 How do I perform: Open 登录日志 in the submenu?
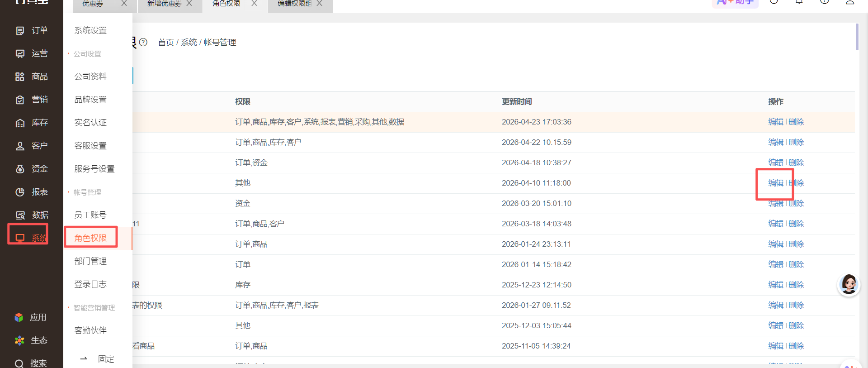(90, 284)
